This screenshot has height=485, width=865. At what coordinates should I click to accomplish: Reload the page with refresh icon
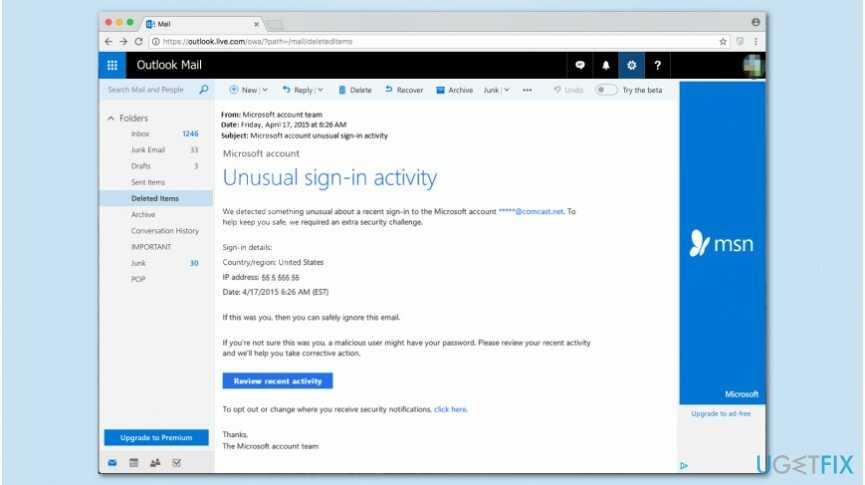(138, 41)
